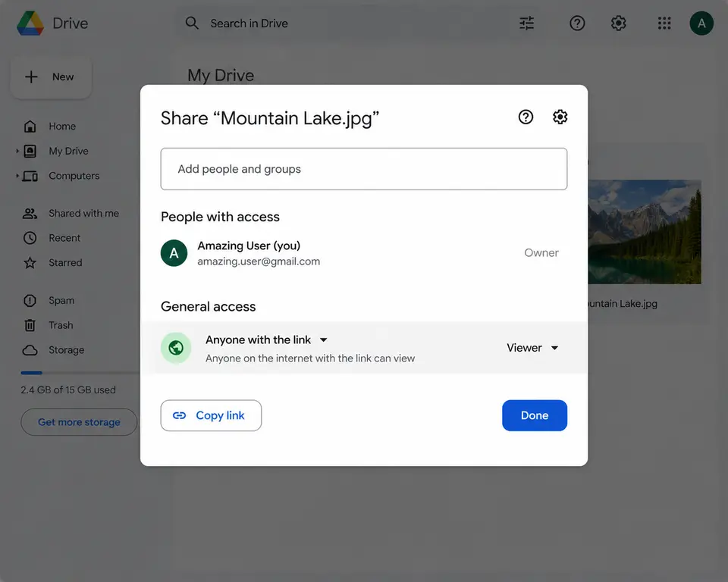Open Shared with me
The height and width of the screenshot is (582, 728).
(x=84, y=214)
